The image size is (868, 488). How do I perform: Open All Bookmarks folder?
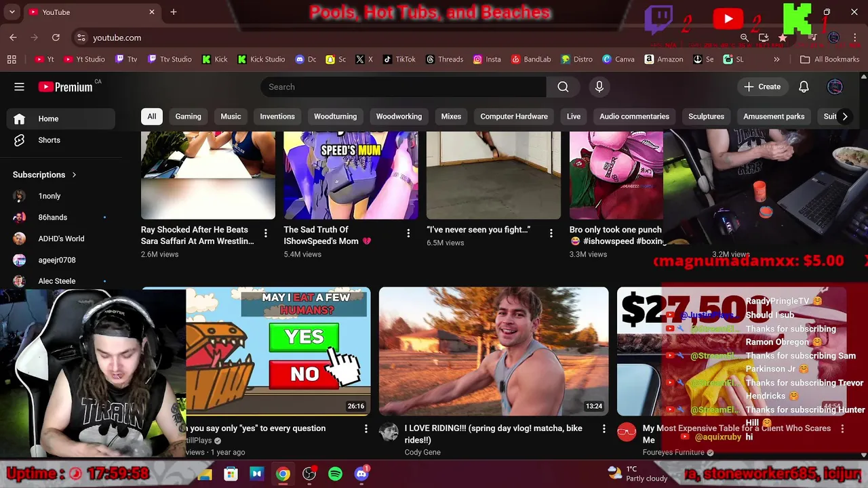829,60
